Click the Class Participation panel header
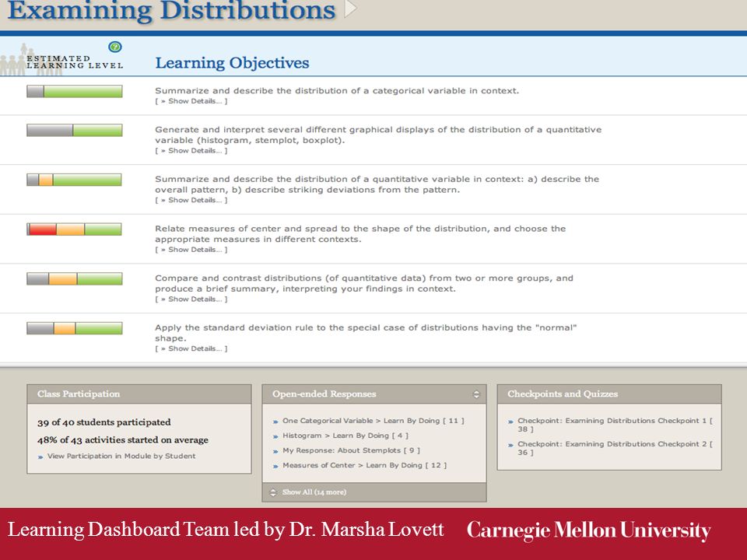The width and height of the screenshot is (747, 560). click(x=139, y=394)
